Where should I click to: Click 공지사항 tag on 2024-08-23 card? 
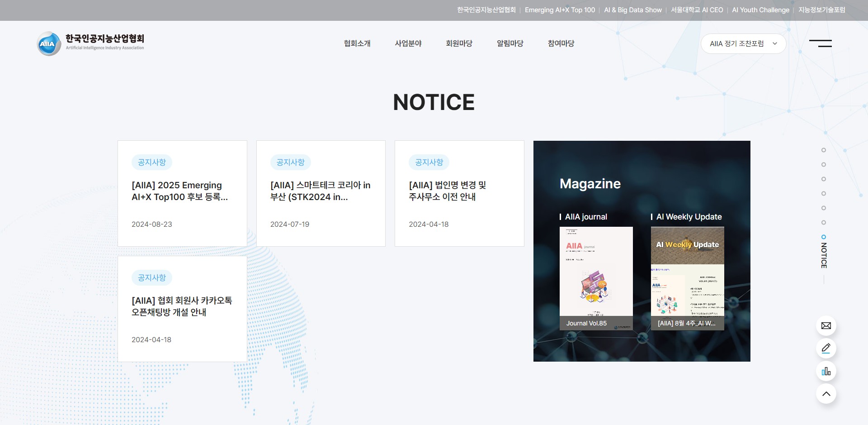[x=152, y=162]
